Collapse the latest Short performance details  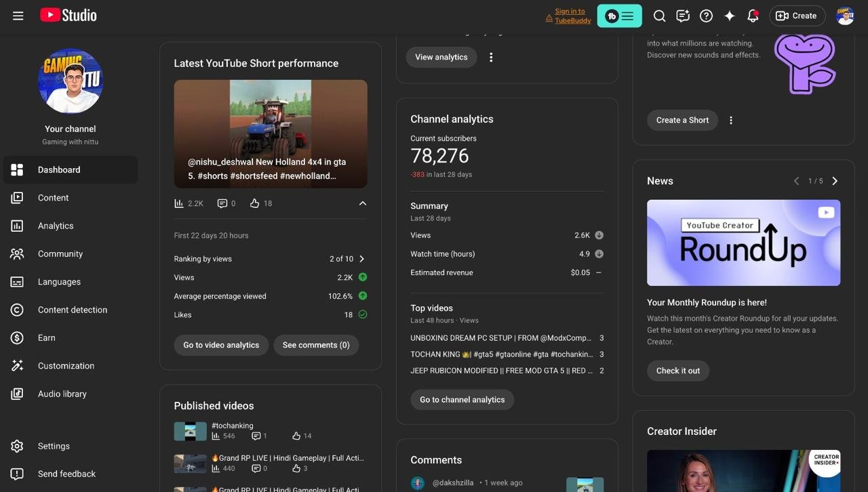pyautogui.click(x=362, y=203)
